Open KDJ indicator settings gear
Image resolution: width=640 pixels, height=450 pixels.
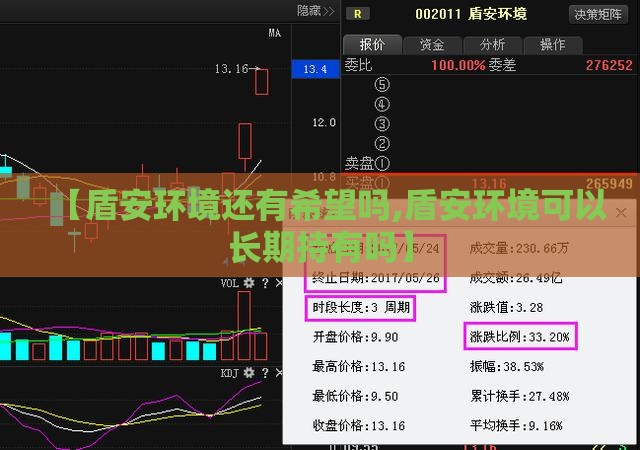tap(249, 372)
